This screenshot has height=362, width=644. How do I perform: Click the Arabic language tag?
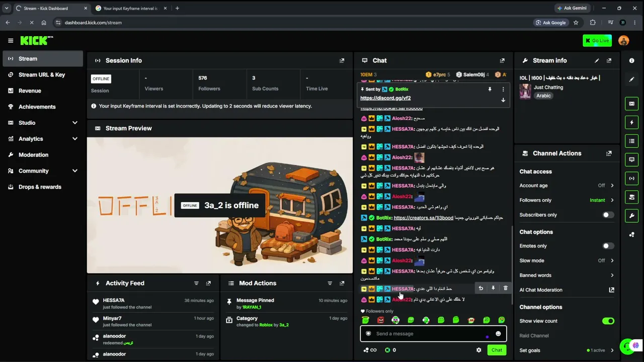pos(543,96)
